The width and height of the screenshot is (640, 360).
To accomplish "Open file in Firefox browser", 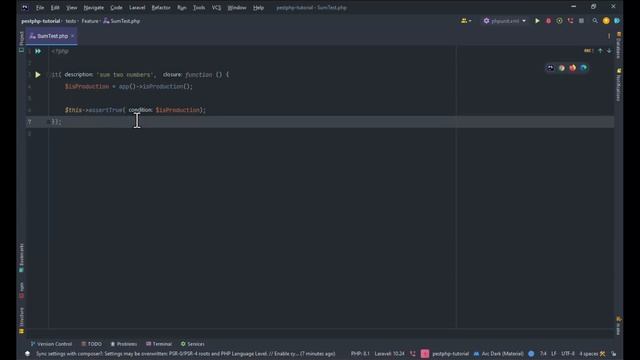I will [x=573, y=68].
